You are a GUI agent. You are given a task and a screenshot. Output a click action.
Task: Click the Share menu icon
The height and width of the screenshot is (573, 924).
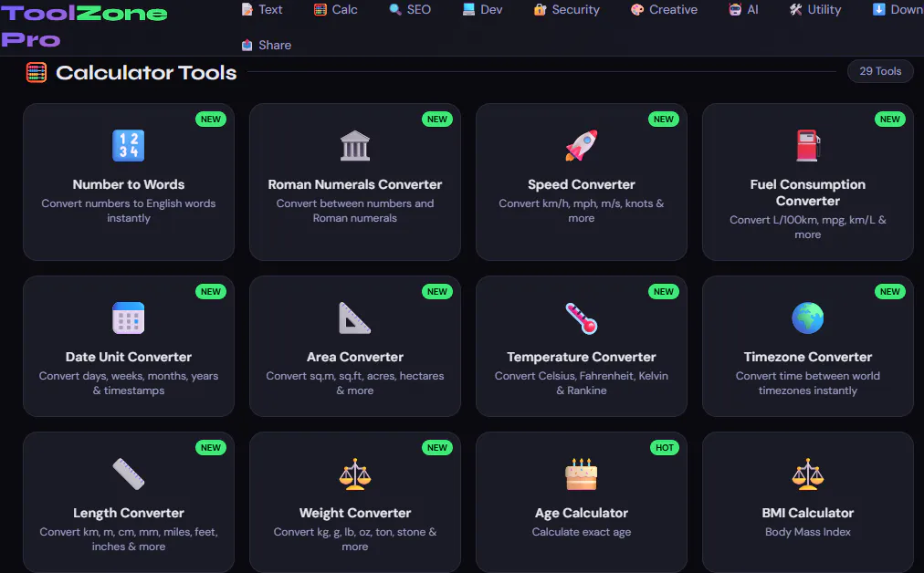247,45
